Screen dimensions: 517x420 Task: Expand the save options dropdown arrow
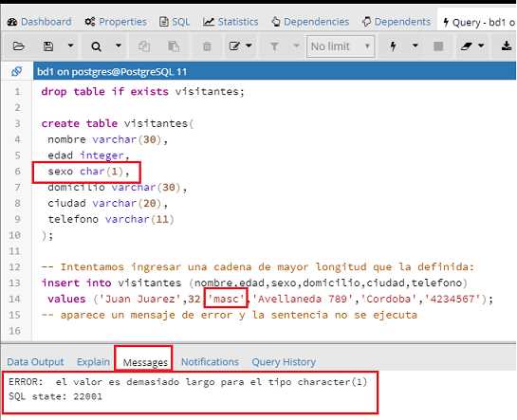point(70,46)
